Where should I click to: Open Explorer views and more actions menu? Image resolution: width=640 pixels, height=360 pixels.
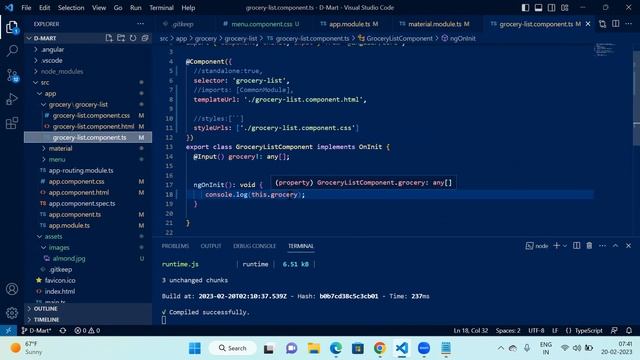point(140,24)
